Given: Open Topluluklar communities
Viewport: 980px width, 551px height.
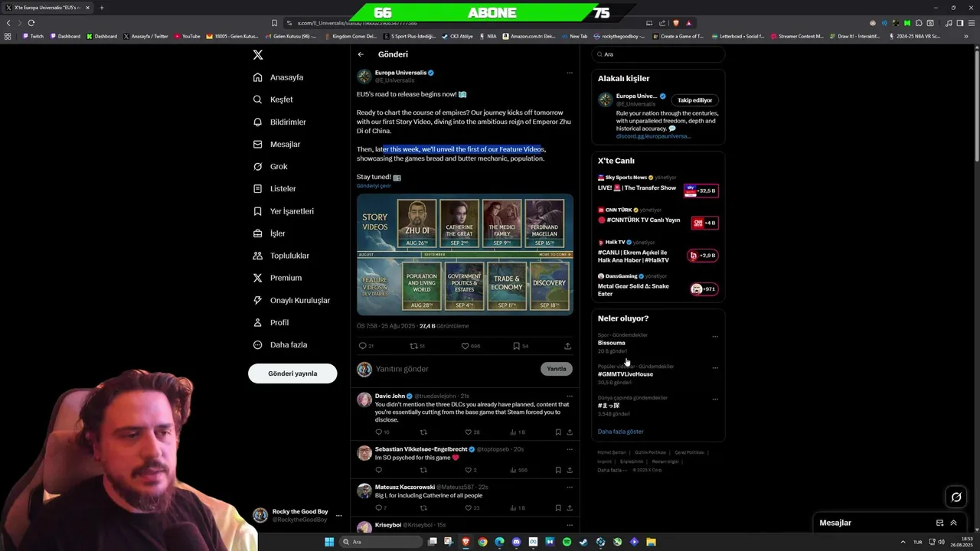Looking at the screenshot, I should coord(281,256).
